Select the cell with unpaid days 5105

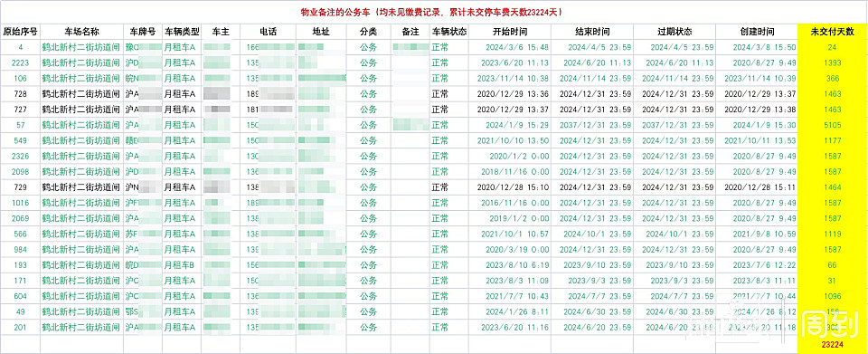point(832,125)
